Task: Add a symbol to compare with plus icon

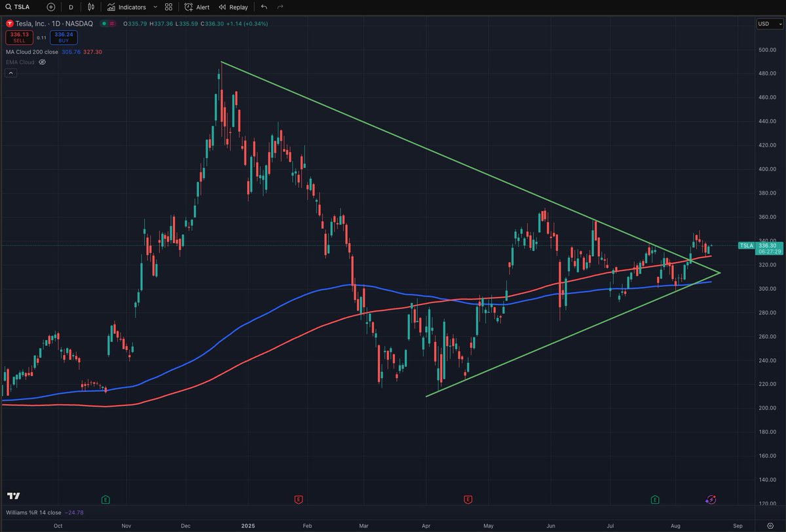Action: coord(51,7)
